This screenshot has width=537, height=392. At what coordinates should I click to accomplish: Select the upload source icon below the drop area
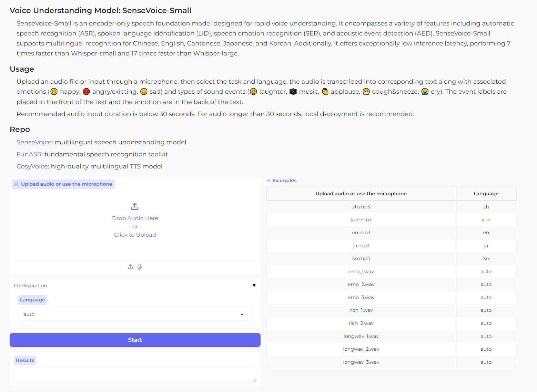(x=130, y=267)
